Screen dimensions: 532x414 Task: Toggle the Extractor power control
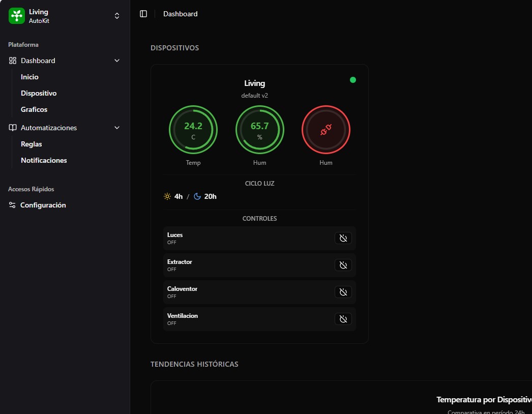point(343,265)
